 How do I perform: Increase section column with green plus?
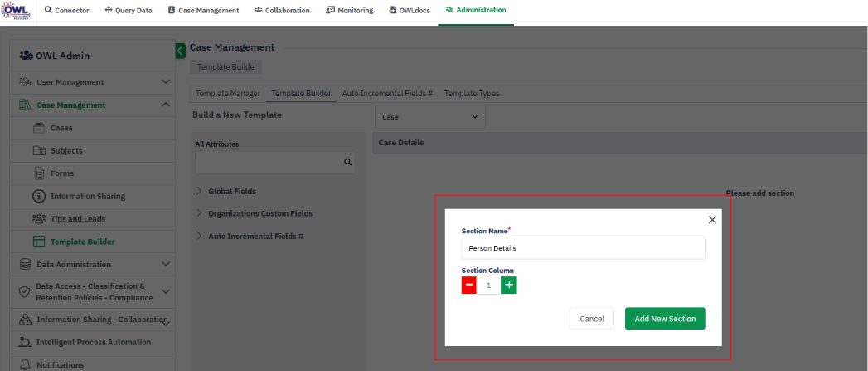[509, 285]
